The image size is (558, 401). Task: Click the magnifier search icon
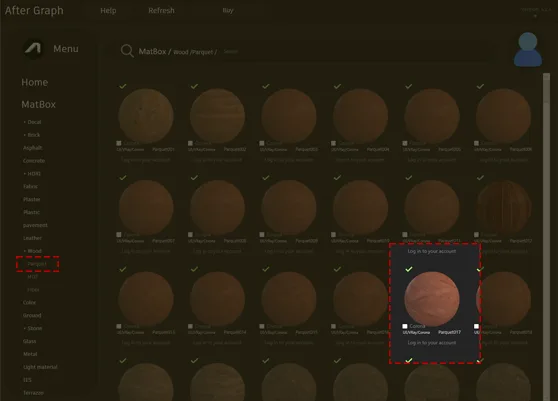(127, 51)
